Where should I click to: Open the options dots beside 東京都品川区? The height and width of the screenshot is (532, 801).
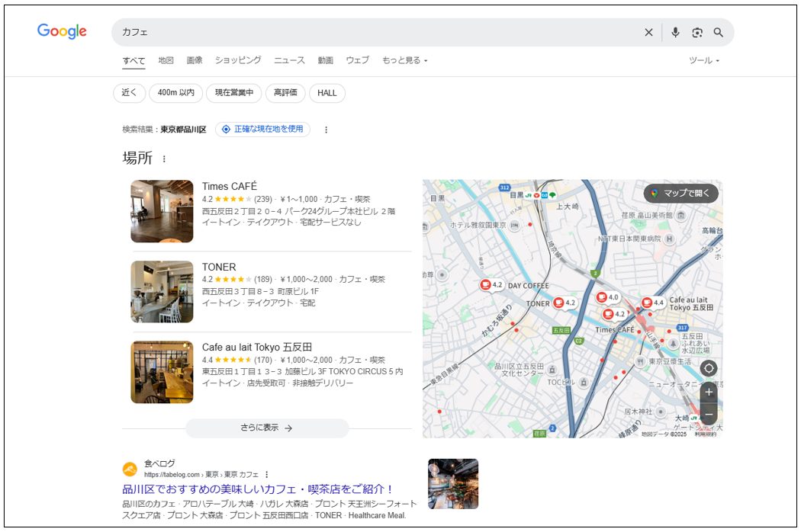coord(326,130)
